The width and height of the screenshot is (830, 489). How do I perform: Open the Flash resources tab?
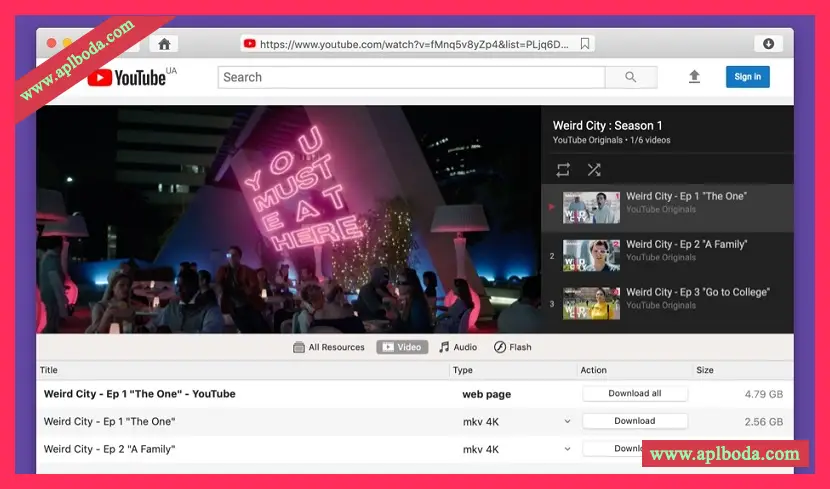click(x=512, y=347)
